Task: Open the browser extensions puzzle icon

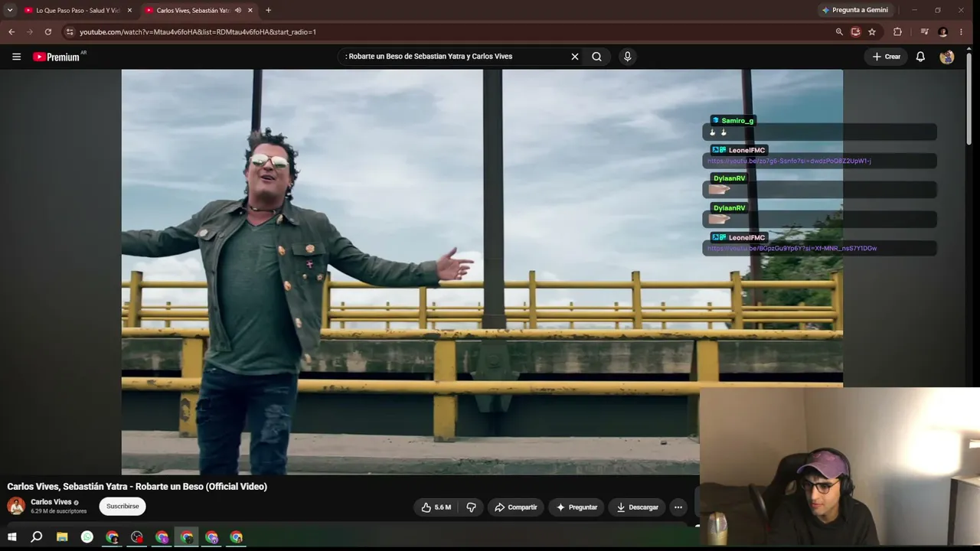Action: [x=897, y=32]
